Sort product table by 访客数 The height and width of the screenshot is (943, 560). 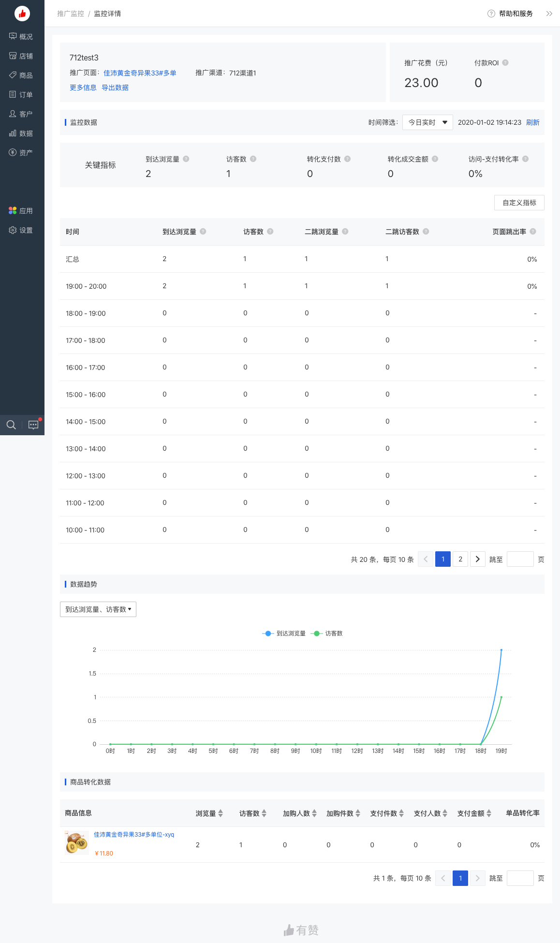[x=264, y=813]
